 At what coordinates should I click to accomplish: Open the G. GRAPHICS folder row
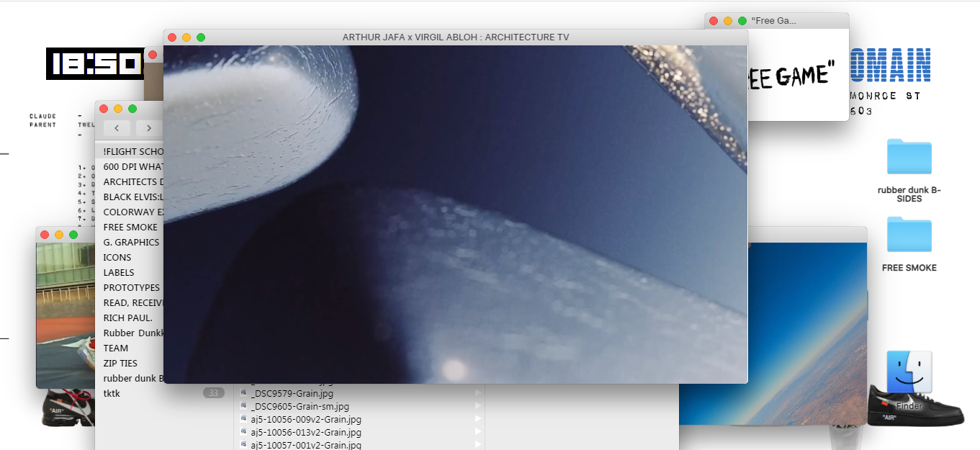pos(130,242)
